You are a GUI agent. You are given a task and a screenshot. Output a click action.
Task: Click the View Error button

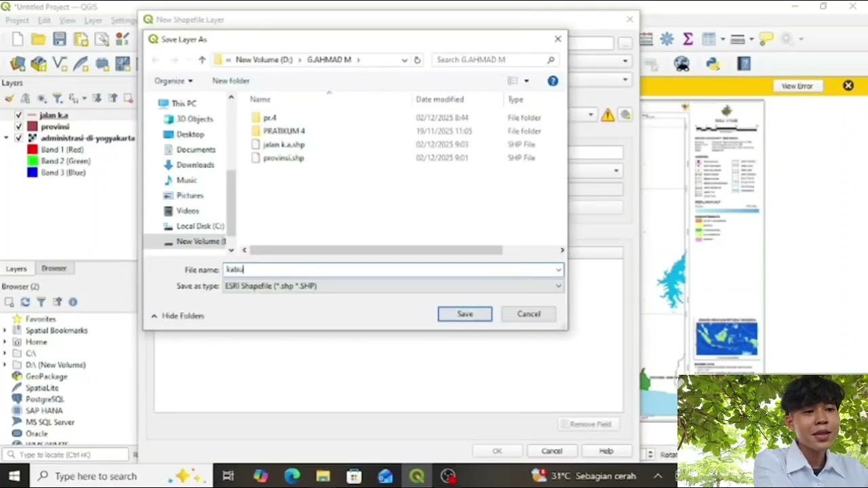(x=797, y=86)
